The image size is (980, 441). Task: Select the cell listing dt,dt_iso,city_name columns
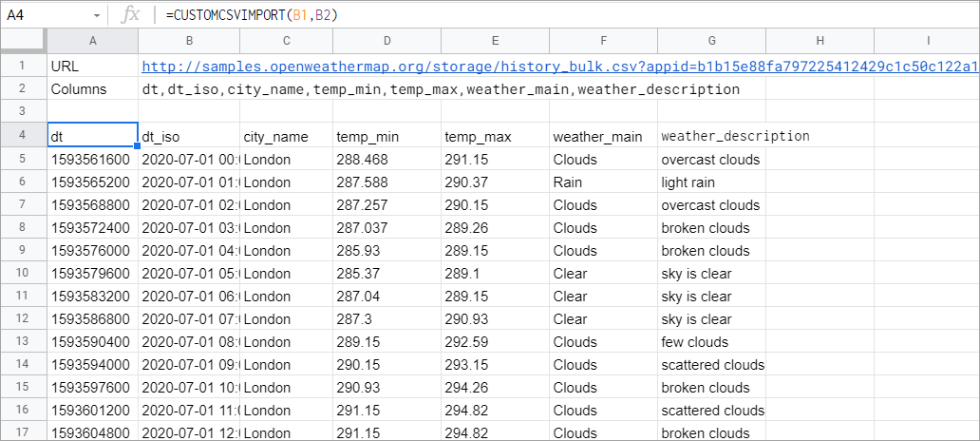coord(441,88)
